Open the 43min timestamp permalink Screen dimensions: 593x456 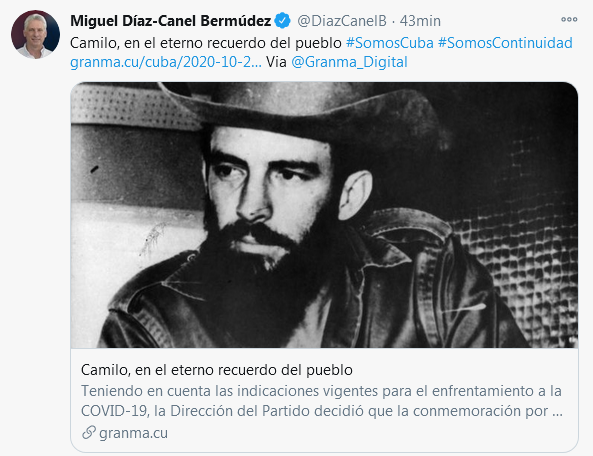tap(420, 21)
